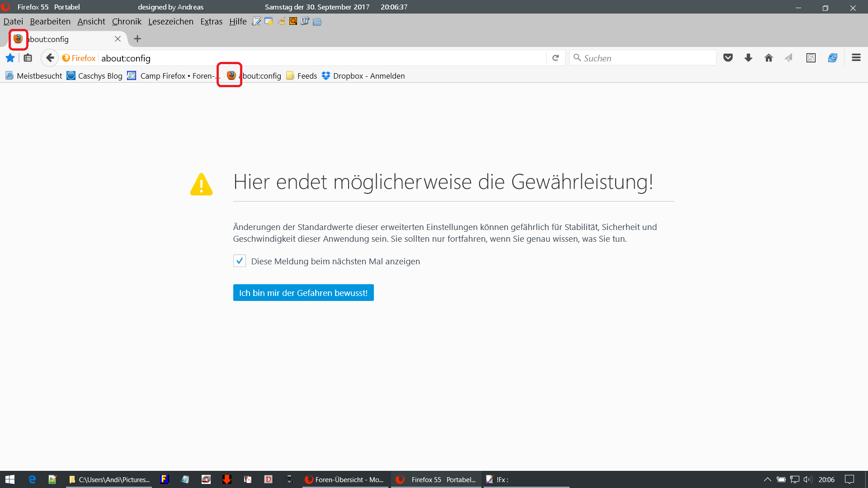Viewport: 868px width, 488px height.
Task: Open a new tab with plus button
Action: point(137,39)
